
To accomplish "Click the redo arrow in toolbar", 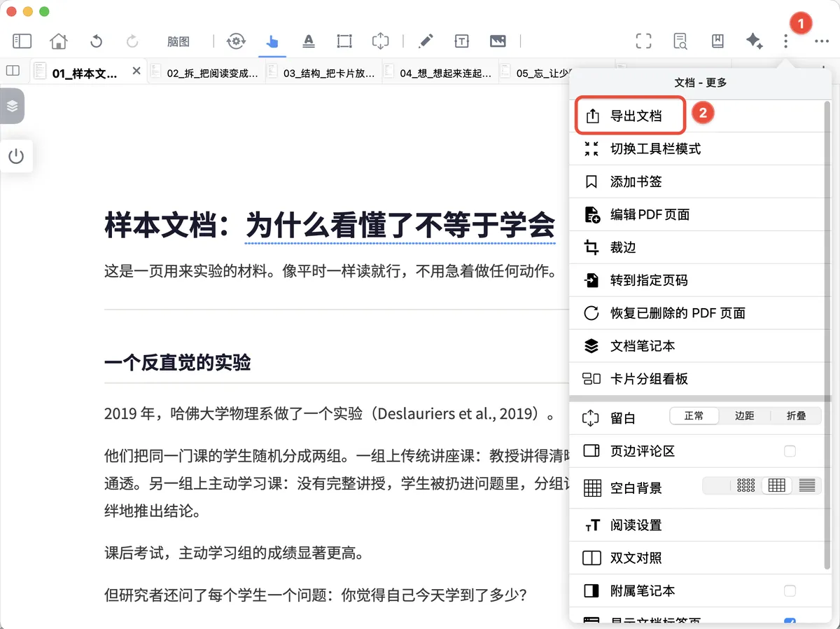I will click(132, 41).
